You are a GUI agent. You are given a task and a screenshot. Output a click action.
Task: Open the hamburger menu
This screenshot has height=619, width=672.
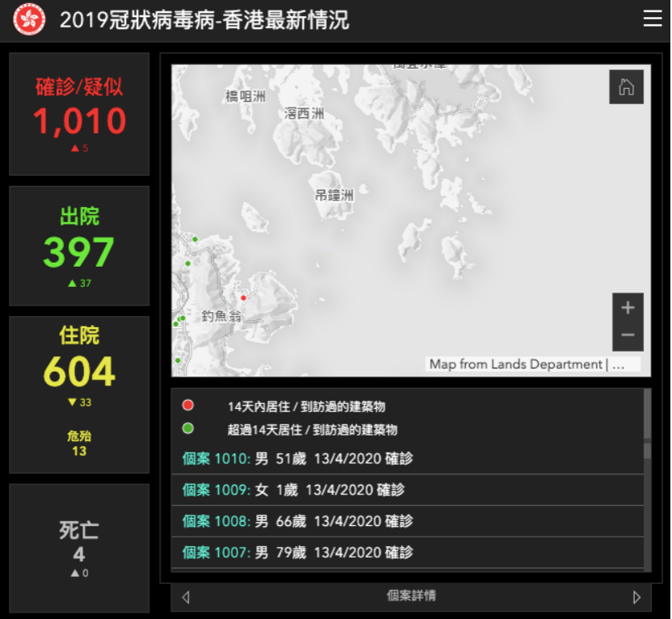tap(653, 19)
